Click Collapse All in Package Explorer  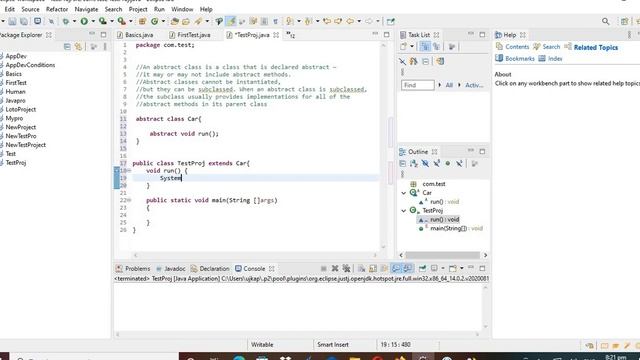(x=67, y=47)
